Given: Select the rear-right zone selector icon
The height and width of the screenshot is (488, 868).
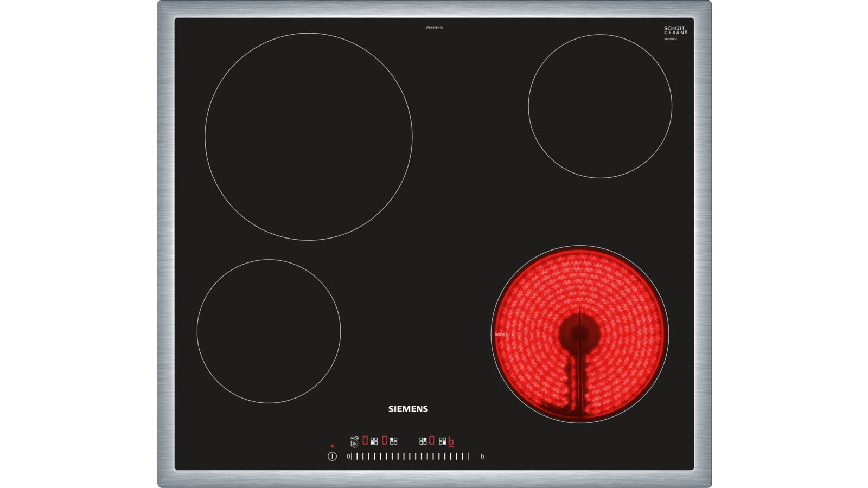Looking at the screenshot, I should coord(423,441).
